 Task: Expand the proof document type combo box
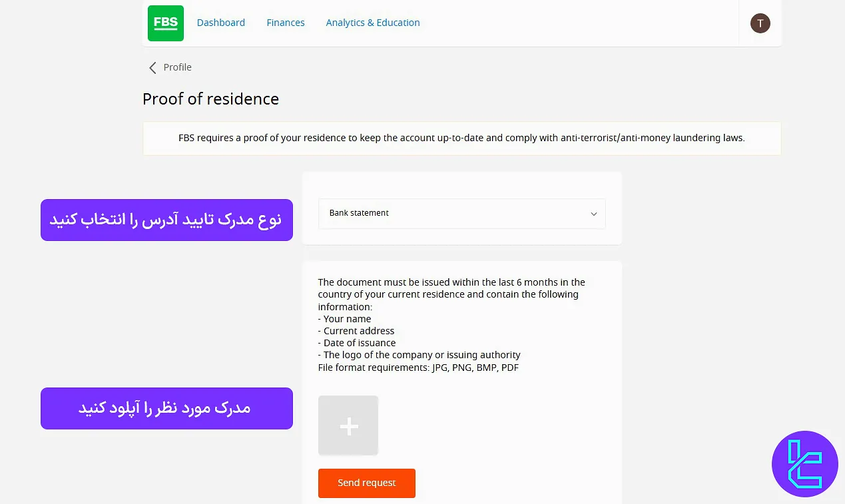(461, 213)
